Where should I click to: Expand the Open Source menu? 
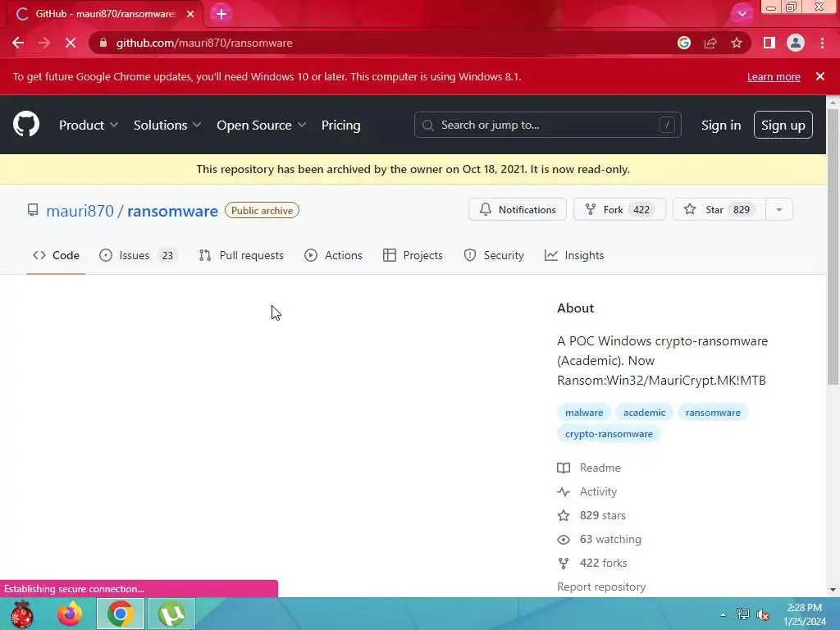point(262,125)
